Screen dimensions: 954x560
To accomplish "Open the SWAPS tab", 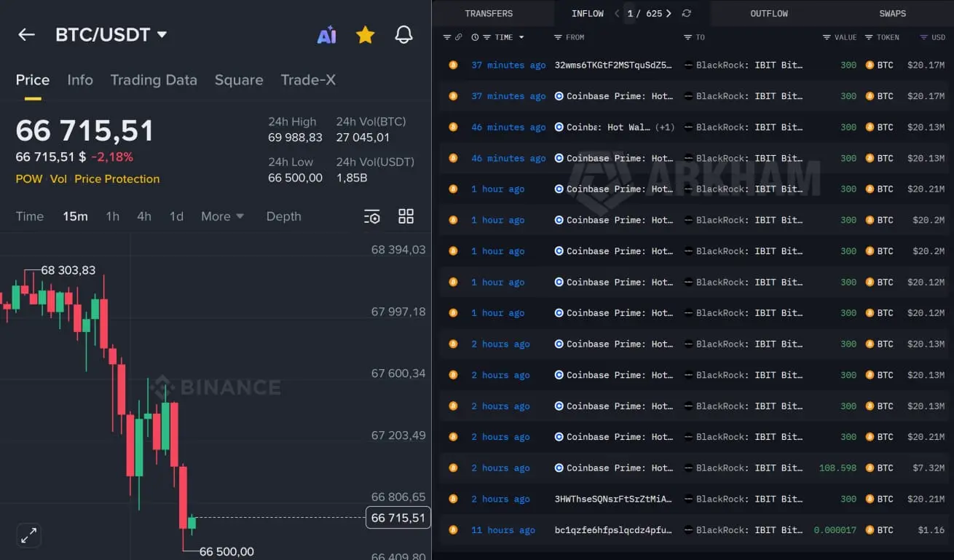I will [892, 14].
